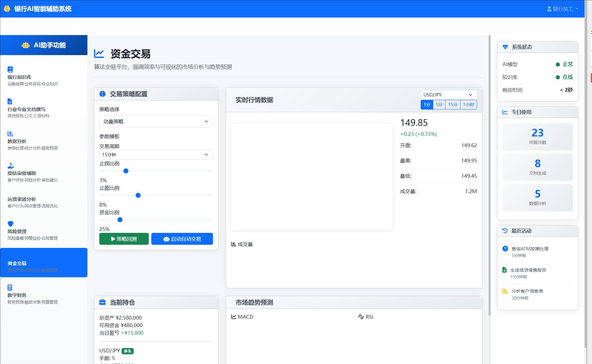Click the 银行知识库 book icon

click(x=10, y=69)
